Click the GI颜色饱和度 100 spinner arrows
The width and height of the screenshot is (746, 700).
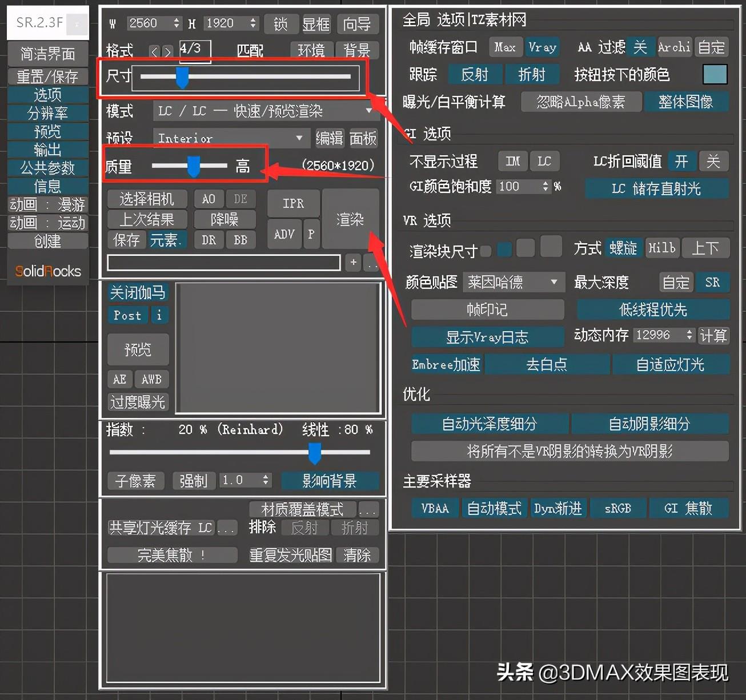tap(546, 187)
